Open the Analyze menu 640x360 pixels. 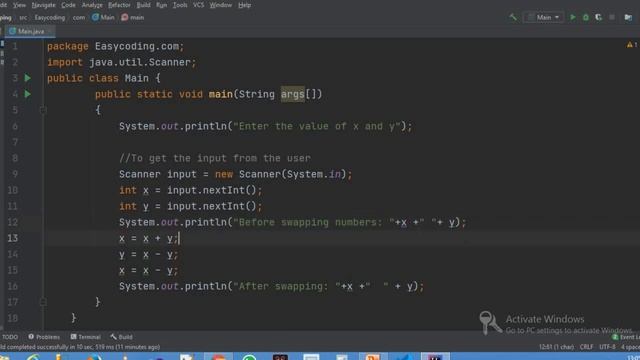coord(92,5)
